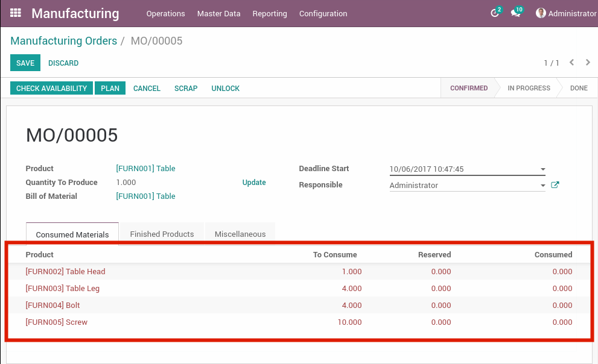Viewport: 598px width, 364px height.
Task: Click the 10.000 To Consume value for Screw
Action: 349,322
